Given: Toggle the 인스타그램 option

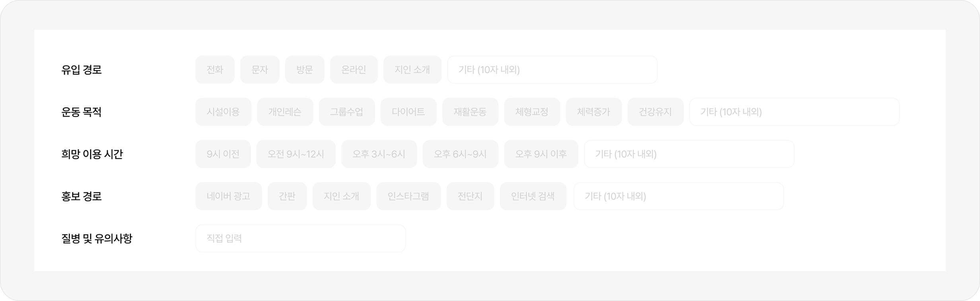Looking at the screenshot, I should tap(408, 196).
